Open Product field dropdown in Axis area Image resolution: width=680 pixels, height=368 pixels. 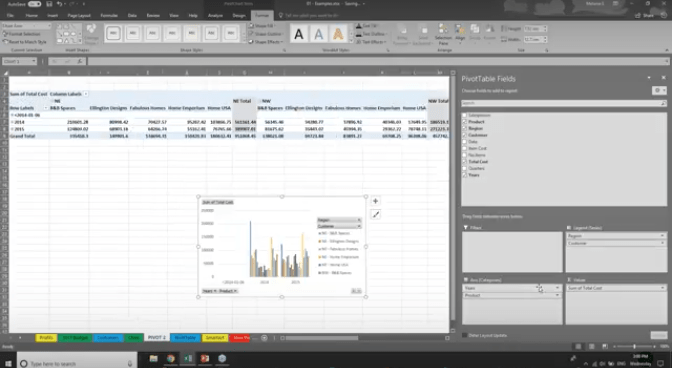[x=557, y=295]
